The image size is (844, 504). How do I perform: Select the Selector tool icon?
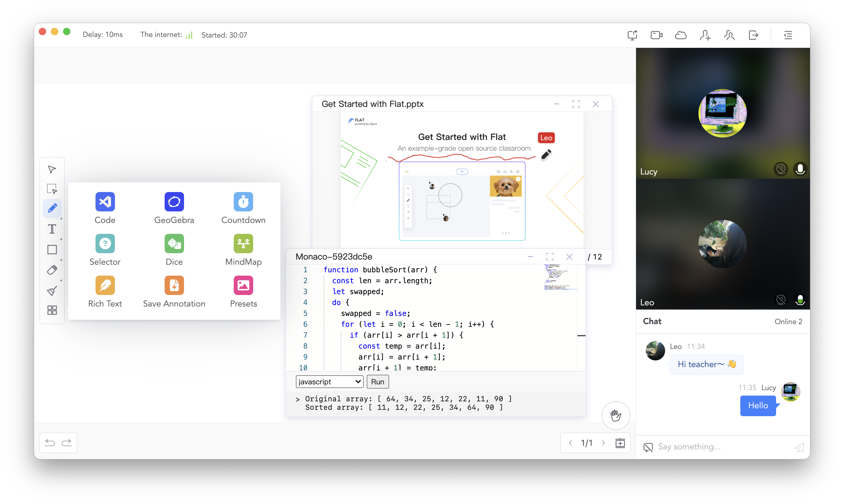click(x=105, y=244)
